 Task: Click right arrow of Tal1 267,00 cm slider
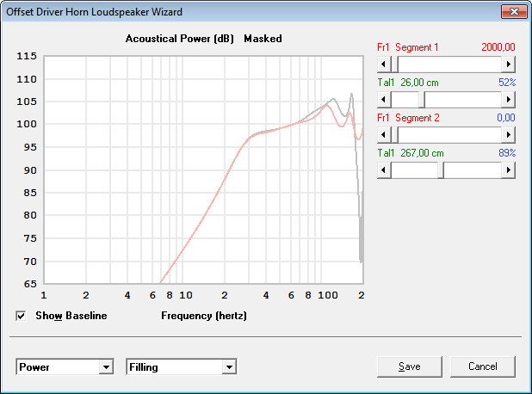click(508, 169)
